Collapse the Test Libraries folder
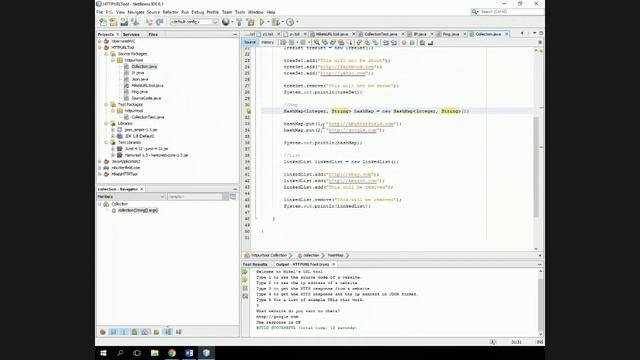 click(107, 142)
